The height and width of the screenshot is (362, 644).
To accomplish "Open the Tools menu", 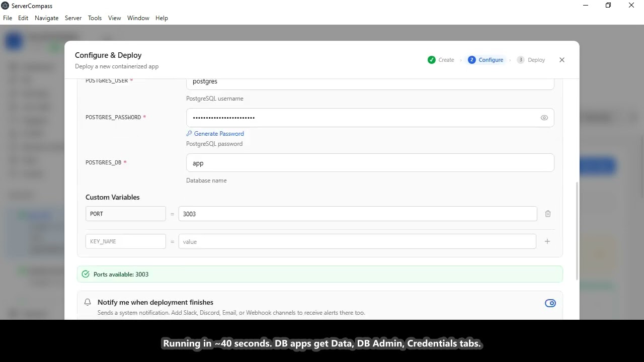I will click(95, 18).
